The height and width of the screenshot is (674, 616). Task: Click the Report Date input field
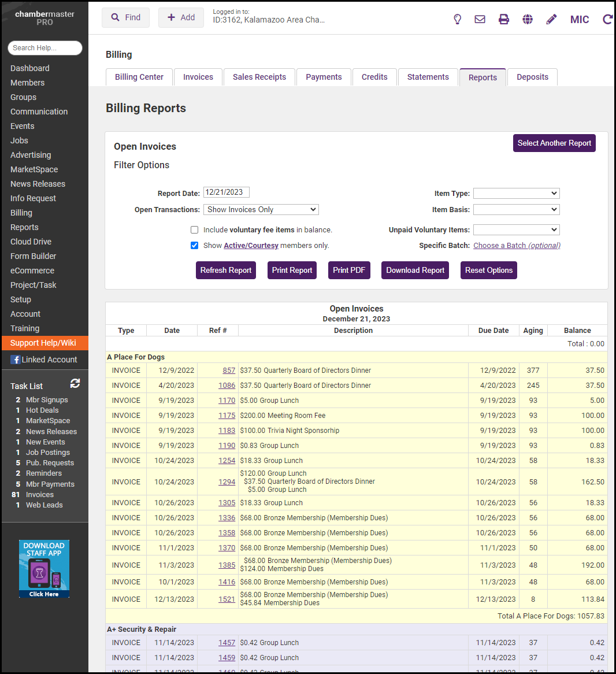point(226,192)
